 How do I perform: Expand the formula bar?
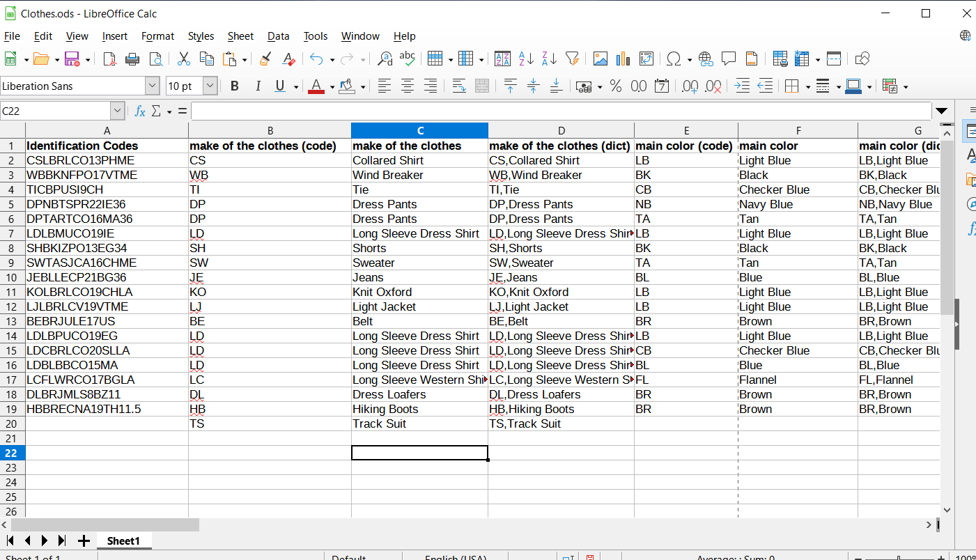pyautogui.click(x=942, y=111)
